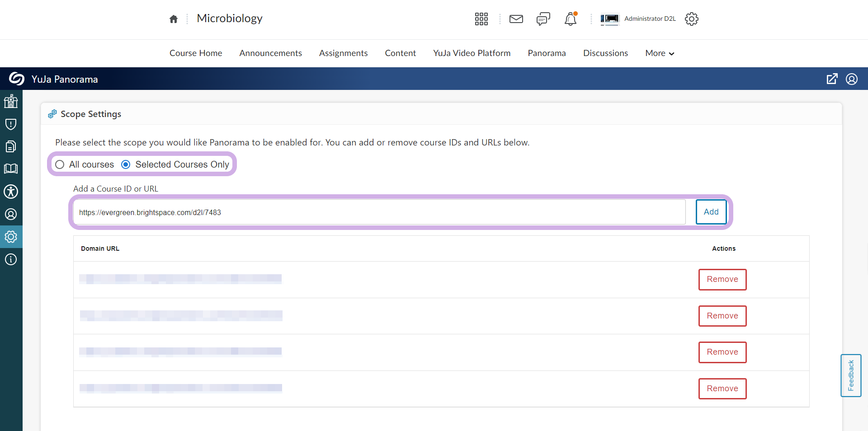The image size is (868, 431).
Task: Open the mail envelope icon
Action: (516, 19)
